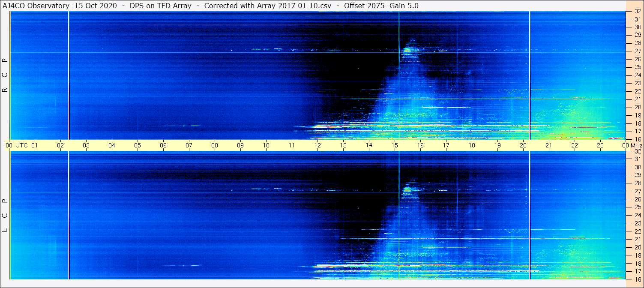Click the 26 MHz label of the LCP panel

pos(638,199)
